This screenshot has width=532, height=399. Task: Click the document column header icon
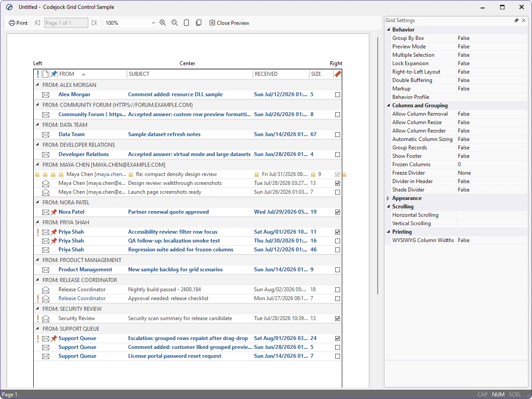[46, 74]
